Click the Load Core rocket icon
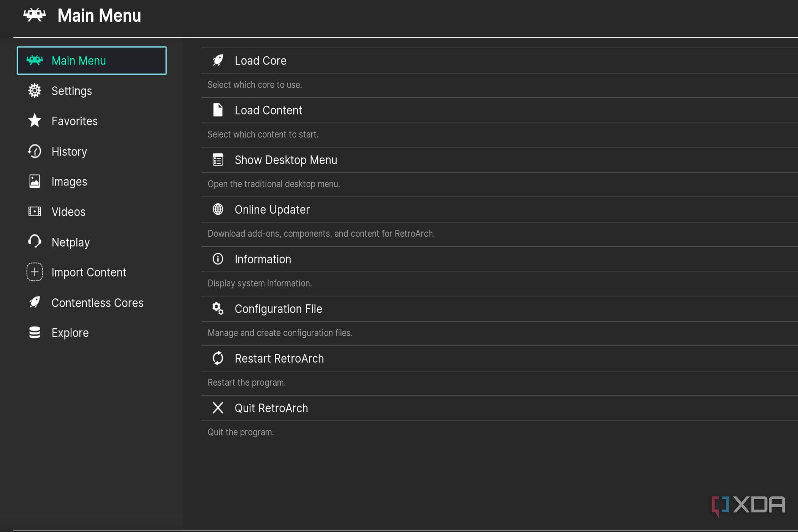Viewport: 798px width, 532px height. coord(218,60)
